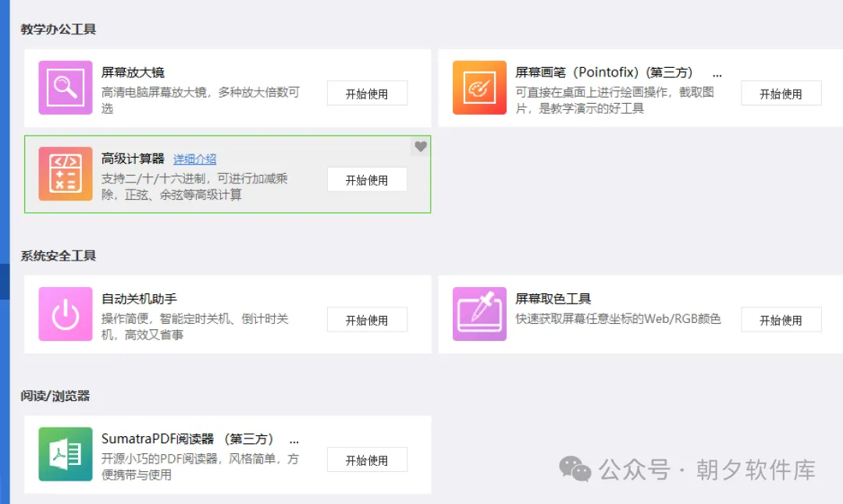Click 开始使用 for 屏幕取色工具
Viewport: 843px width, 504px height.
[781, 319]
